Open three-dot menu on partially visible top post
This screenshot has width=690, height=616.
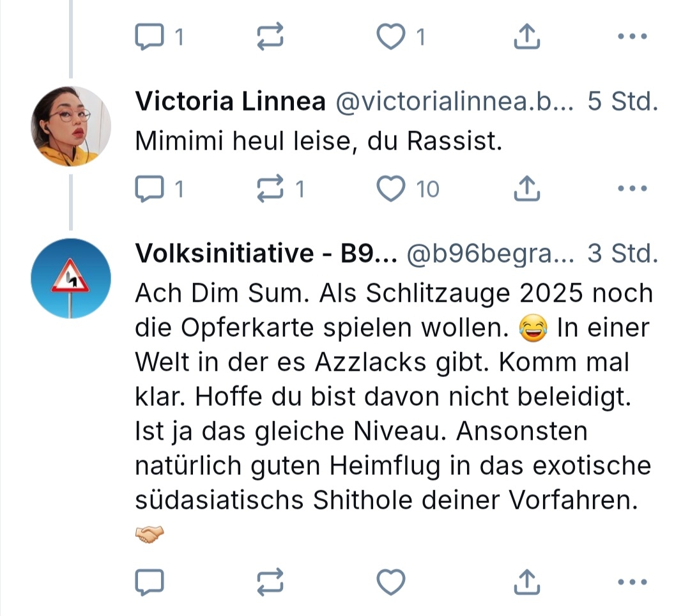(x=633, y=38)
